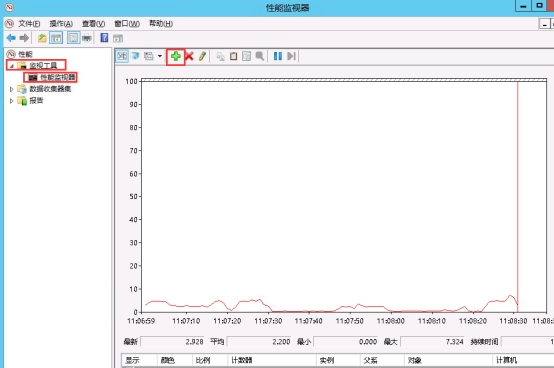The width and height of the screenshot is (554, 368).
Task: Click the blue Back arrow in toolbar
Action: (11, 38)
